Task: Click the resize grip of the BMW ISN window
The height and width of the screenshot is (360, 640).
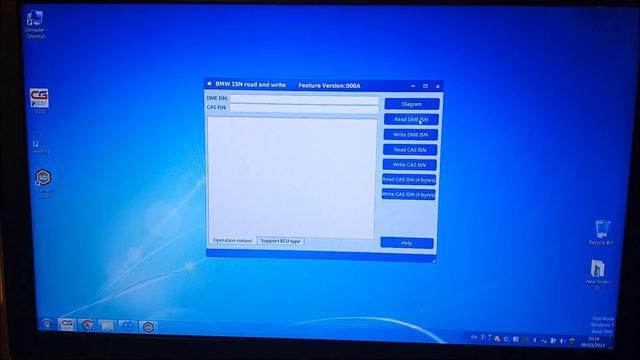Action: coord(433,260)
